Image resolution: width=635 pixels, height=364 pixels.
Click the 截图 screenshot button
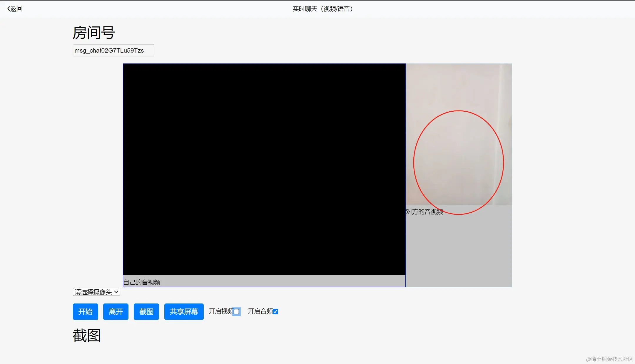tap(146, 311)
